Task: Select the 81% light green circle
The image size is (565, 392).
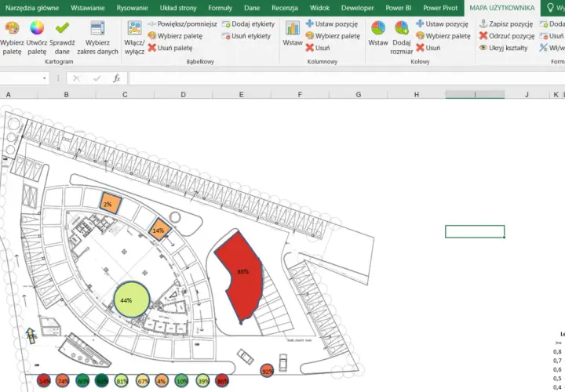Action: pos(121,380)
